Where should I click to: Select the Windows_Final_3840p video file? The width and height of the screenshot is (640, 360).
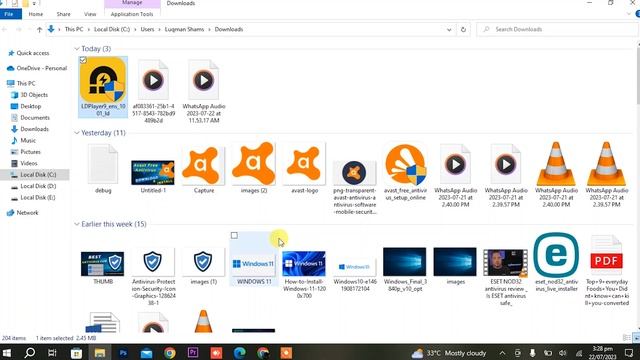[404, 262]
